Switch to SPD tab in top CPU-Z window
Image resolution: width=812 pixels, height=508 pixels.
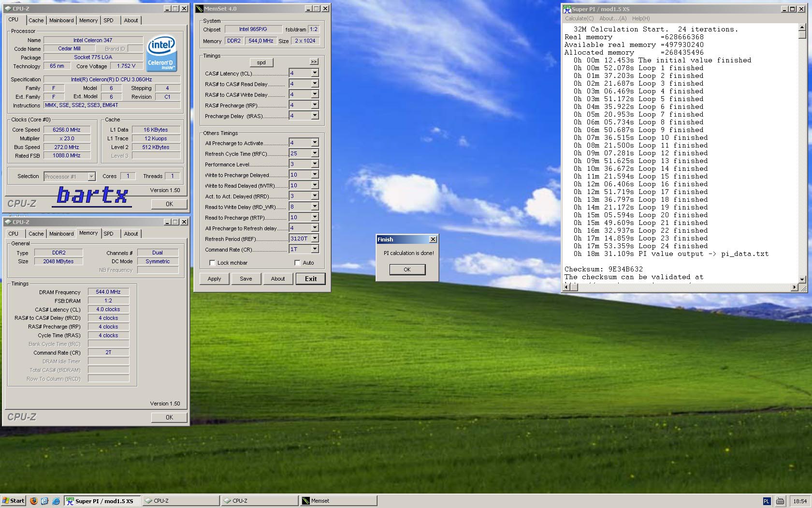pyautogui.click(x=109, y=20)
